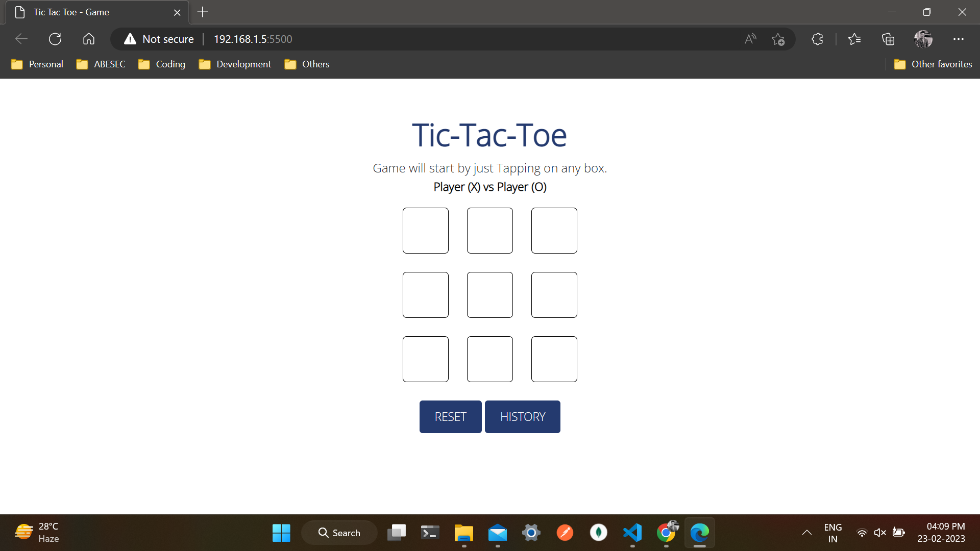Expand the Other favorites folder
The image size is (980, 551).
(933, 64)
